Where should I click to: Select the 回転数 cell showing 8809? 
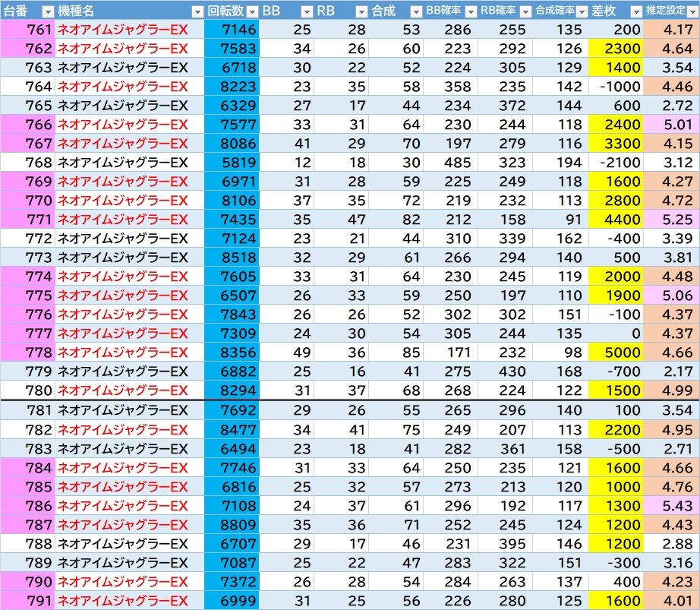pos(232,525)
